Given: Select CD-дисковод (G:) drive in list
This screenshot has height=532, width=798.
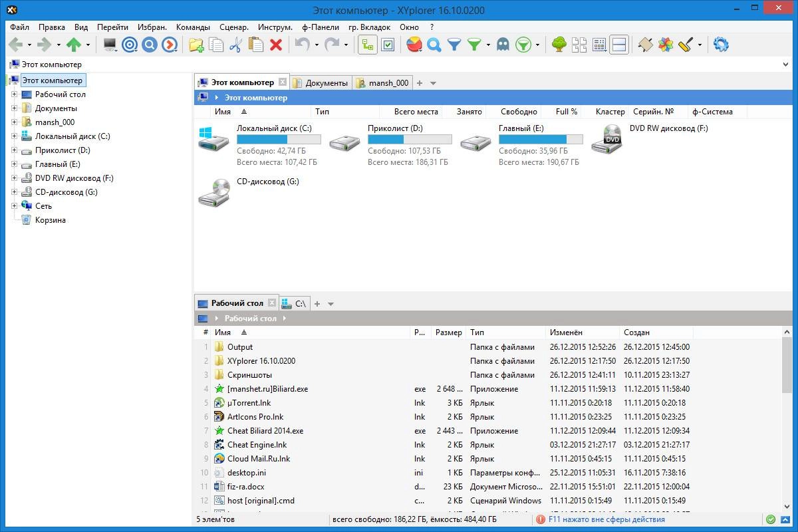Looking at the screenshot, I should pos(249,192).
